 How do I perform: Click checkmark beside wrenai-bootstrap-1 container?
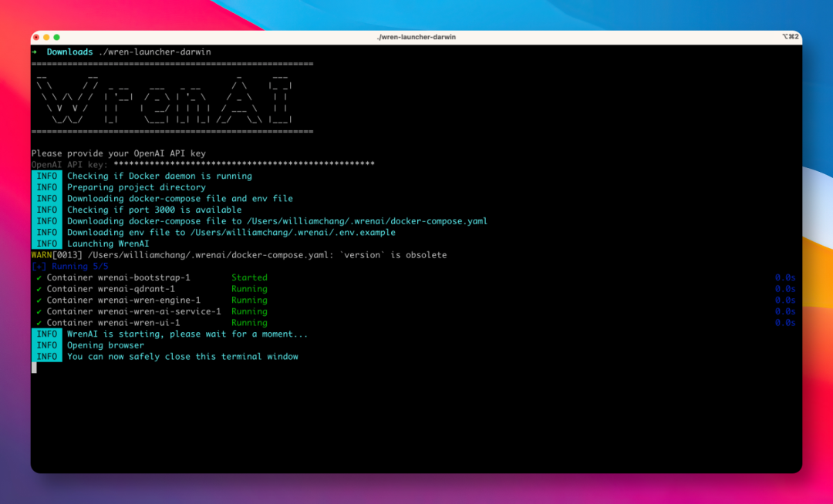point(39,277)
